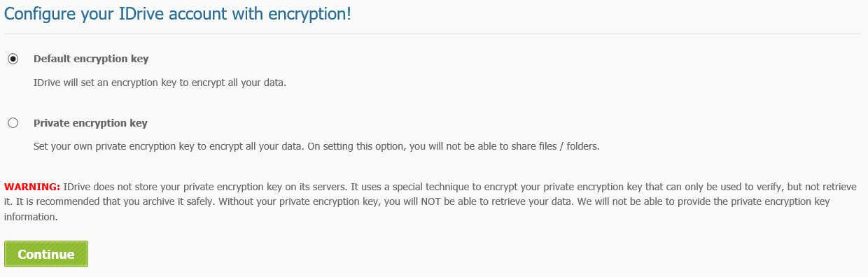Click the capitalized word NOT in warning
Image resolution: width=868 pixels, height=277 pixels.
[441, 201]
